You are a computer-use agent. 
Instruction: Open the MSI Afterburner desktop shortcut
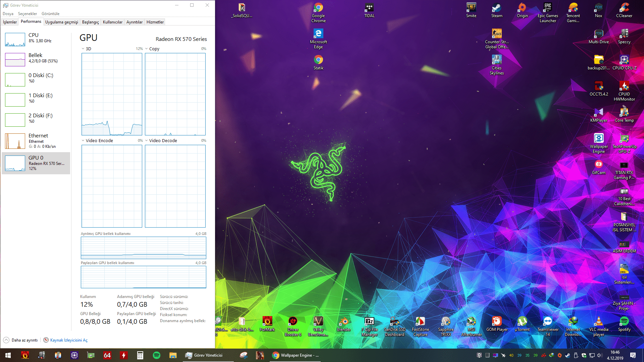click(471, 326)
